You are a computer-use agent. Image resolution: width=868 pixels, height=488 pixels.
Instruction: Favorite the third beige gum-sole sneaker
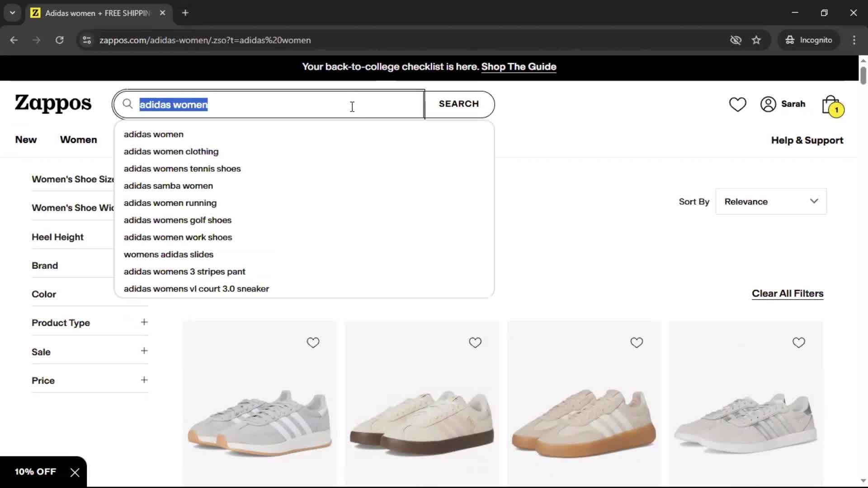[637, 343]
